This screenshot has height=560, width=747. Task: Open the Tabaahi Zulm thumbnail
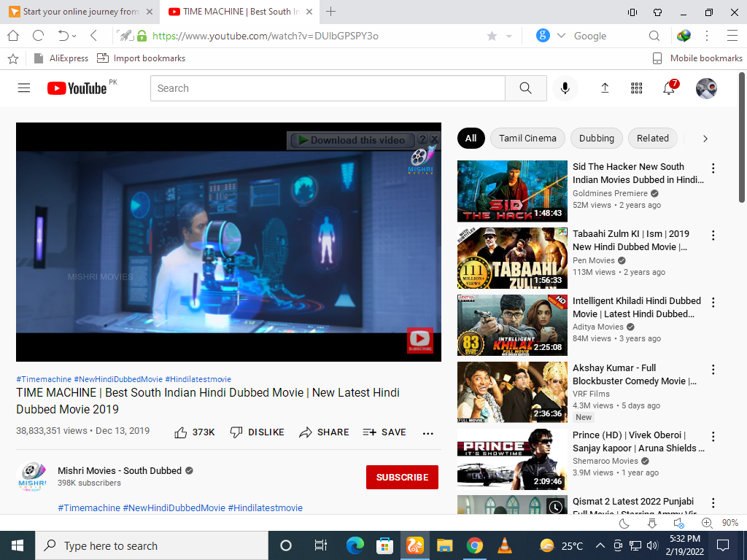(x=512, y=258)
